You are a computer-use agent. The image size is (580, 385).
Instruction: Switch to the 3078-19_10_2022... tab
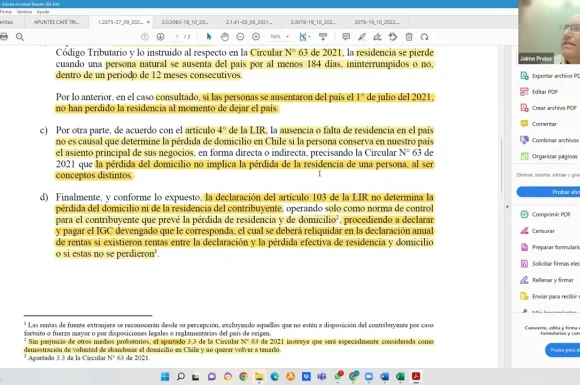pyautogui.click(x=377, y=22)
